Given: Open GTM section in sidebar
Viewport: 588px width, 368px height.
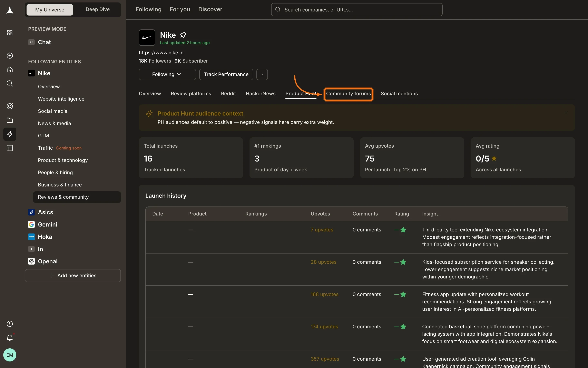Looking at the screenshot, I should [43, 136].
